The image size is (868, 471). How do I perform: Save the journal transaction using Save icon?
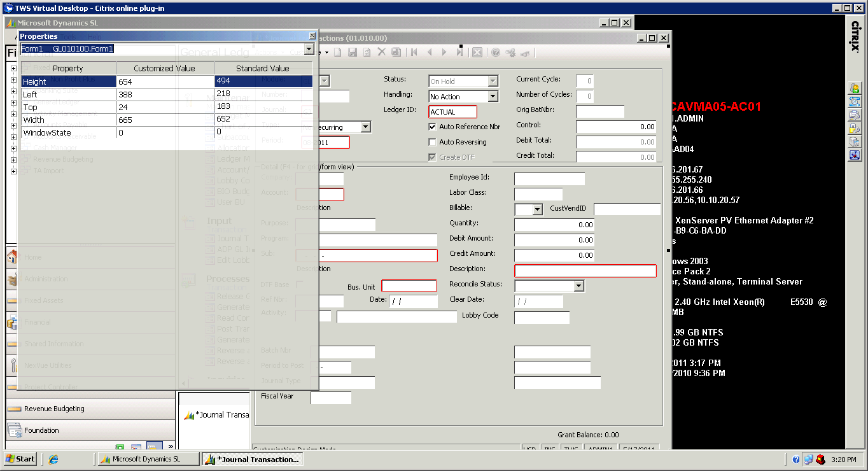coord(352,52)
